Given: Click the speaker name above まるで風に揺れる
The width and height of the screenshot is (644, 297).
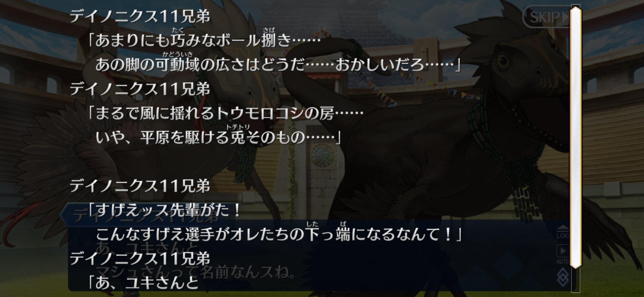Looking at the screenshot, I should (x=140, y=89).
